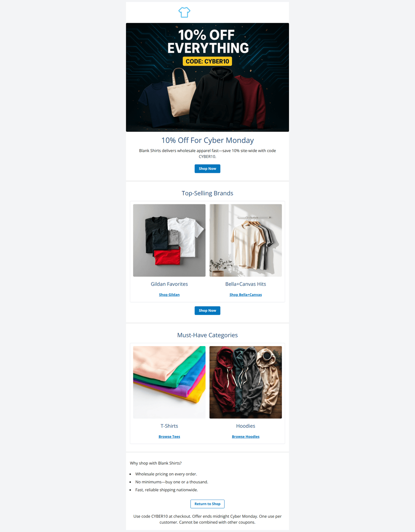
Task: Click the 10% Off For Cyber Monday heading
Action: click(207, 140)
